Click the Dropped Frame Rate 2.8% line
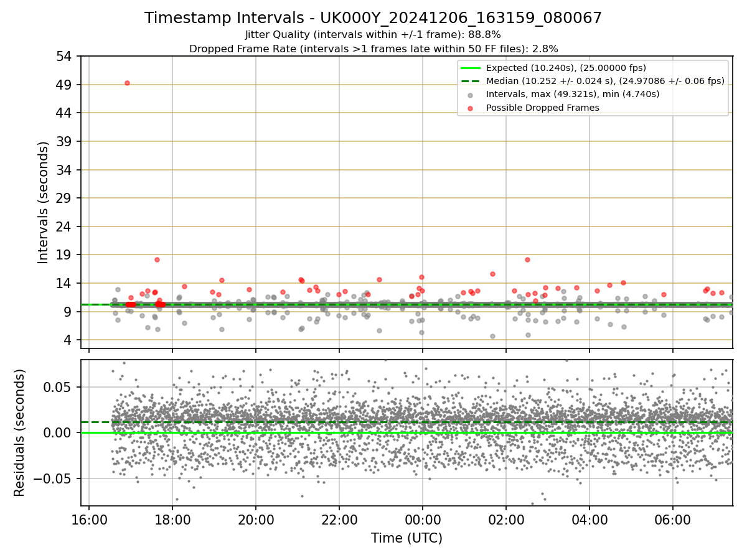The height and width of the screenshot is (560, 747). (x=373, y=49)
